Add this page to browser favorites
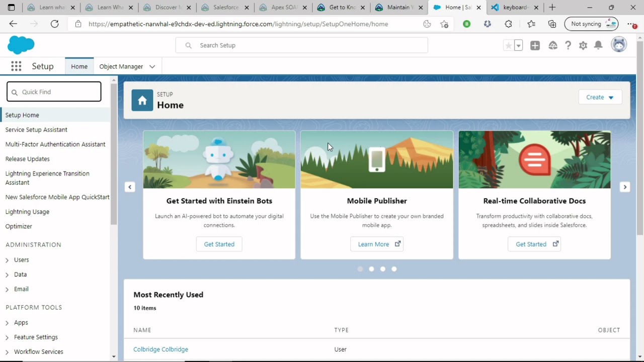The width and height of the screenshot is (644, 362). [444, 24]
